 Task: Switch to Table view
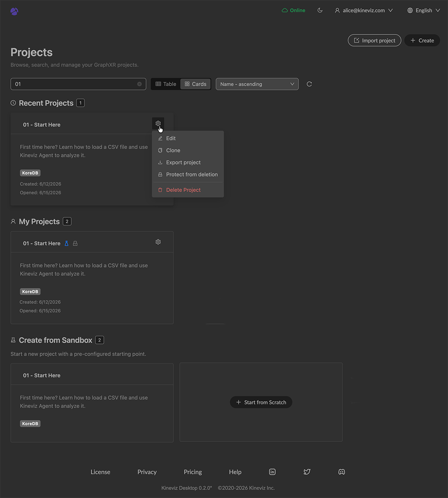[166, 84]
